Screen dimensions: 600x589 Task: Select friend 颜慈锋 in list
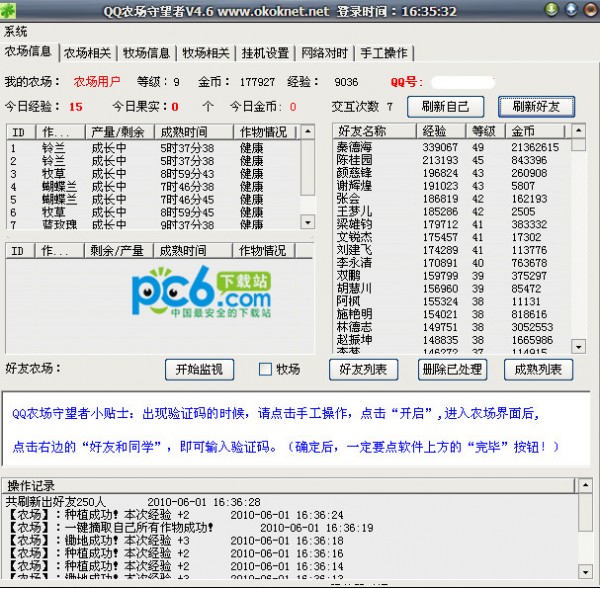pyautogui.click(x=452, y=173)
